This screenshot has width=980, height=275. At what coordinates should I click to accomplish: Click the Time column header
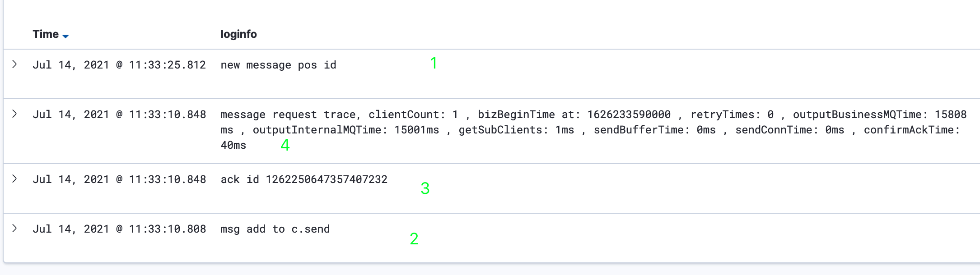(46, 34)
